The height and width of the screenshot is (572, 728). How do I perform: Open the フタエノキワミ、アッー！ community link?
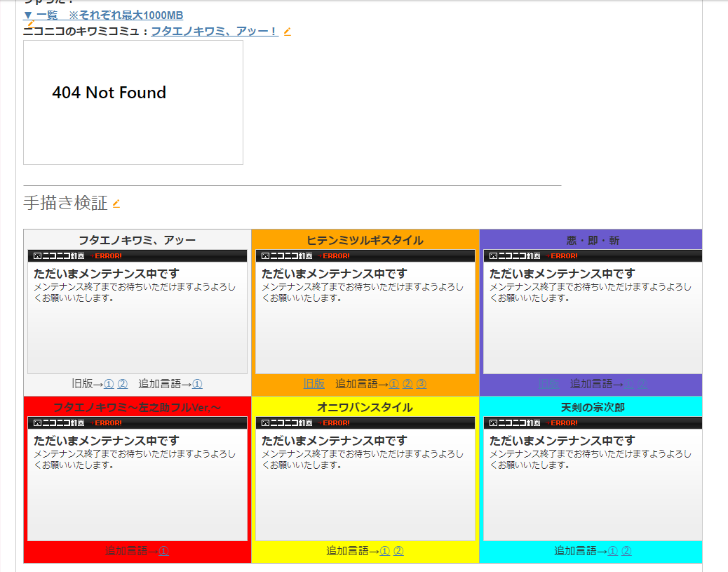click(215, 31)
